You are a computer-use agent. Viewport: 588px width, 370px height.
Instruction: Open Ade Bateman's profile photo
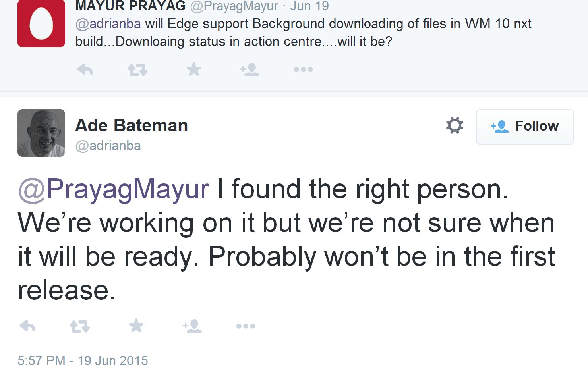[41, 133]
